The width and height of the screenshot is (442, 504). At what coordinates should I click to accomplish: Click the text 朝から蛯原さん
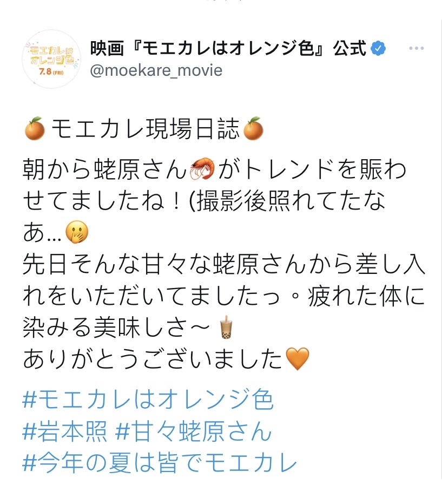click(105, 169)
